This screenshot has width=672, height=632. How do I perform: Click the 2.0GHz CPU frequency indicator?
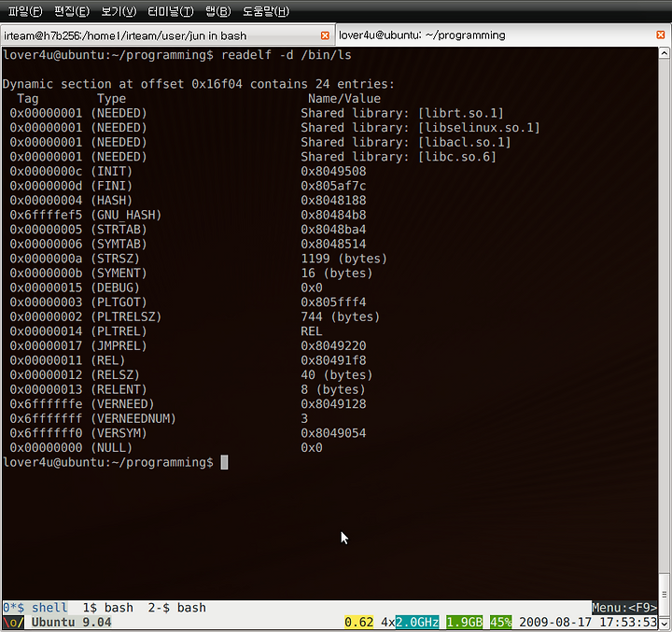pos(417,622)
